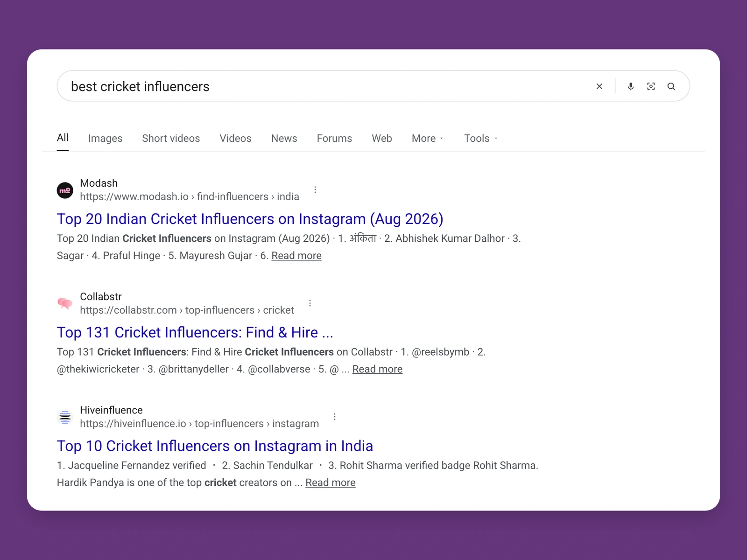Switch to the News tab
The width and height of the screenshot is (747, 560).
tap(284, 138)
